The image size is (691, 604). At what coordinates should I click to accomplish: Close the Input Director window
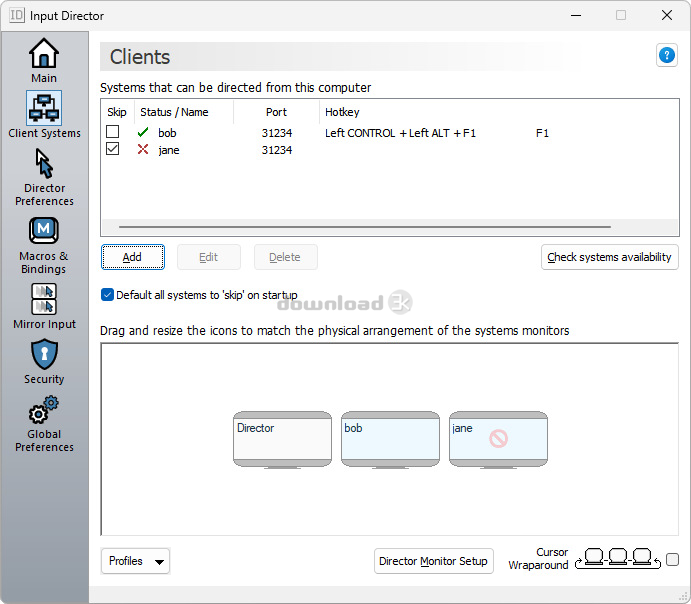(x=667, y=15)
